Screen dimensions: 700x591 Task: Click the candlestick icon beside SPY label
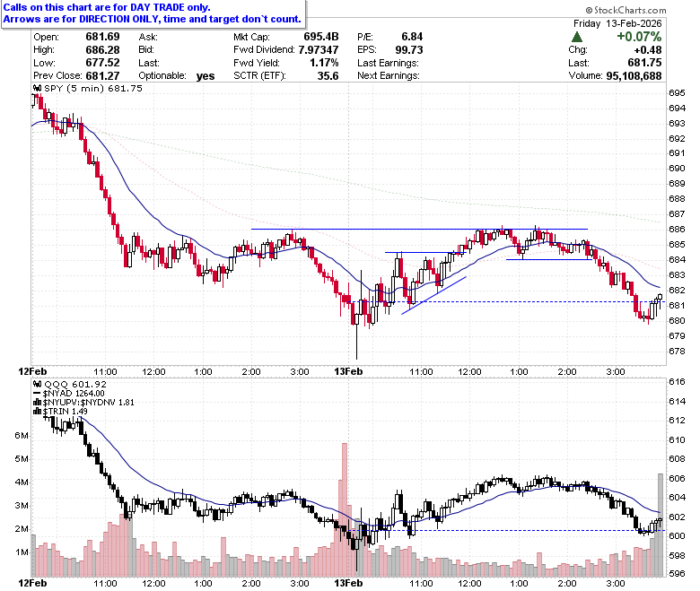click(x=38, y=88)
